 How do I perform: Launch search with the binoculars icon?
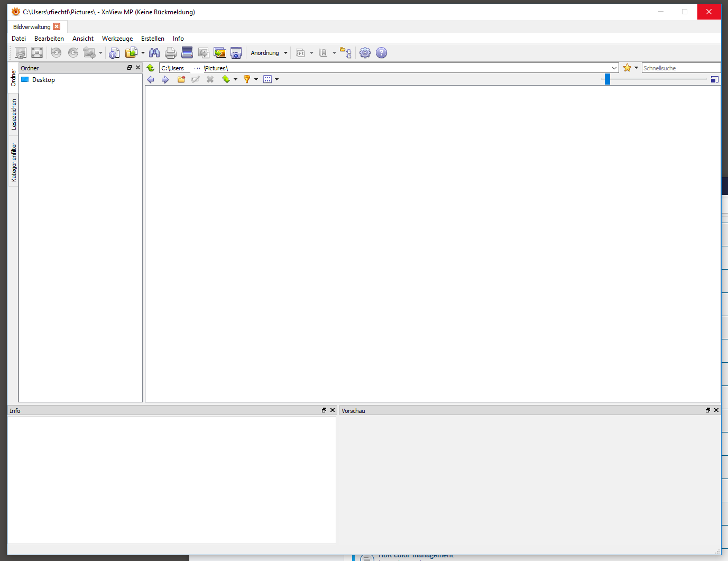coord(154,53)
